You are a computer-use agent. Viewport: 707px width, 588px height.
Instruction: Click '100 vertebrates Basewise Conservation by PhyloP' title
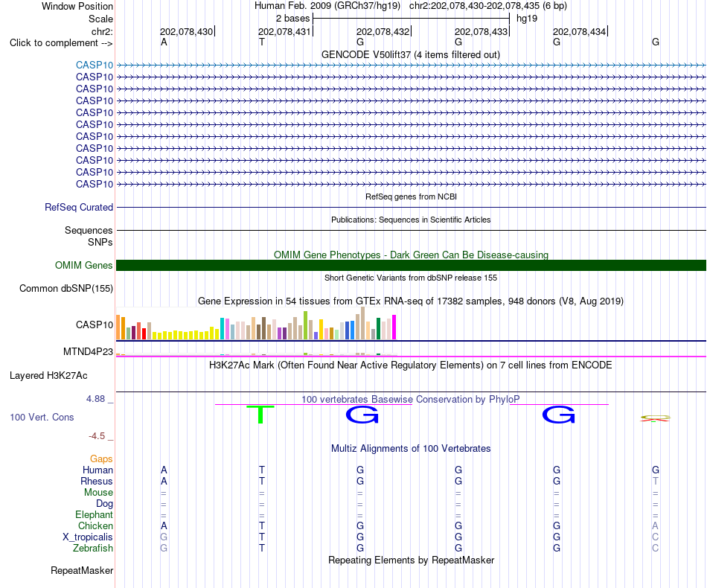[x=411, y=399]
